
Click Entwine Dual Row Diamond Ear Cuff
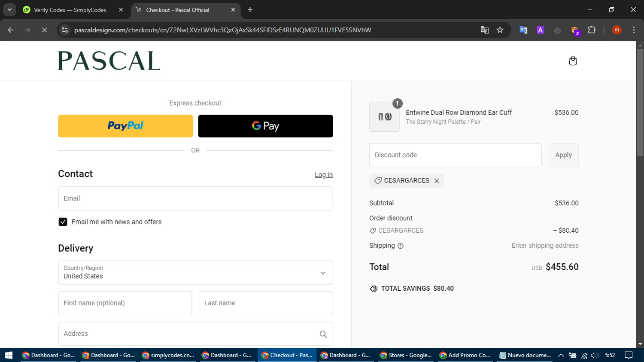(459, 113)
